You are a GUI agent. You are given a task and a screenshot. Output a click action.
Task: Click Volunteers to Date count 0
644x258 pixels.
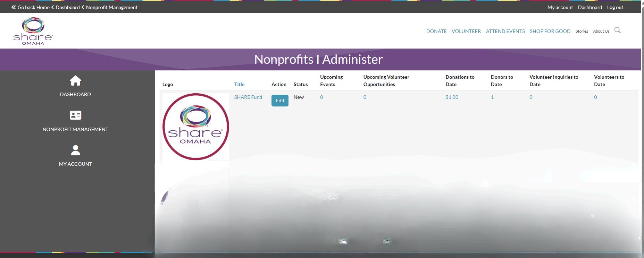point(595,97)
